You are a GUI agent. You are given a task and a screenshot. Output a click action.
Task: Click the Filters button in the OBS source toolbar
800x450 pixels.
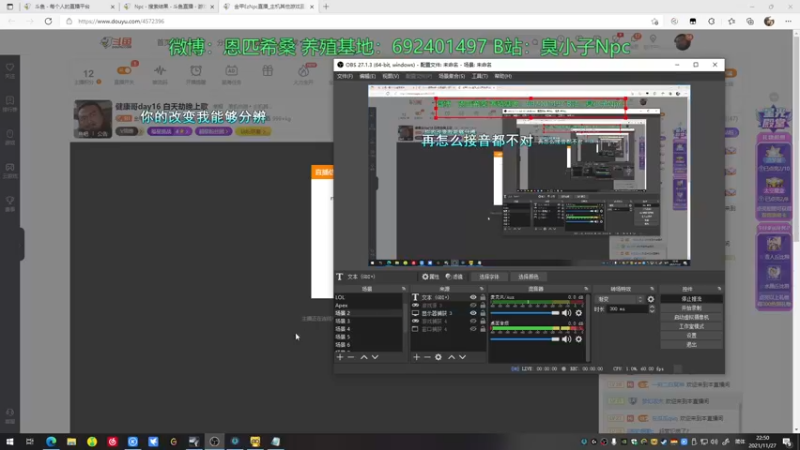(x=454, y=277)
